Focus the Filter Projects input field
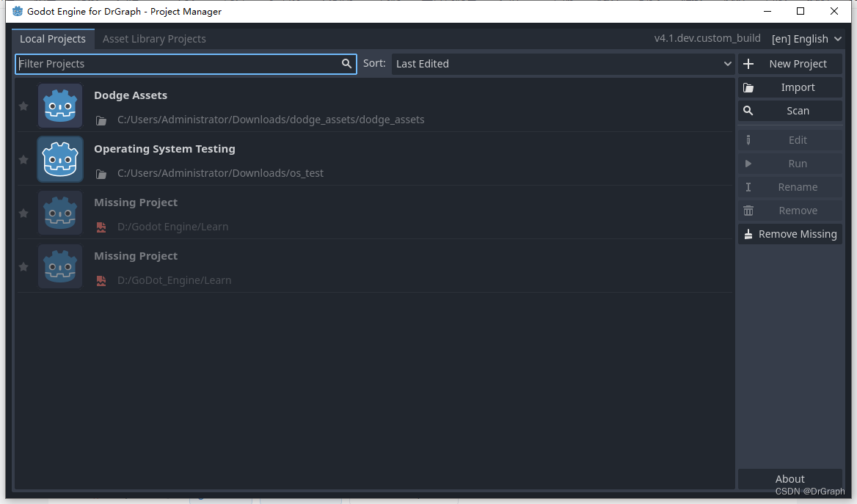The image size is (857, 504). pyautogui.click(x=186, y=64)
